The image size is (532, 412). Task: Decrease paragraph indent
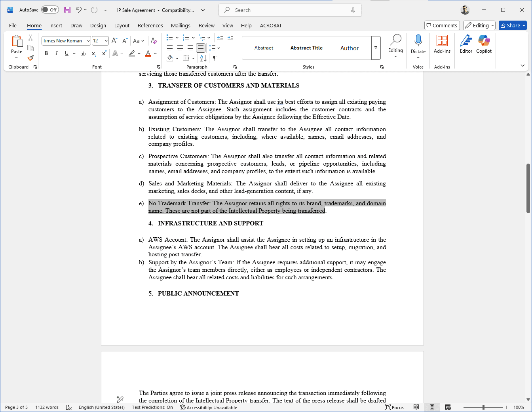point(220,38)
